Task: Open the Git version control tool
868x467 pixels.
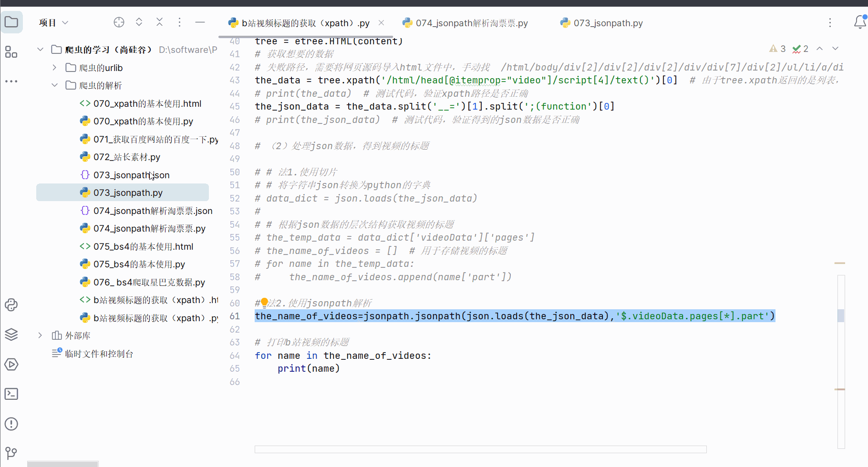Action: click(11, 453)
